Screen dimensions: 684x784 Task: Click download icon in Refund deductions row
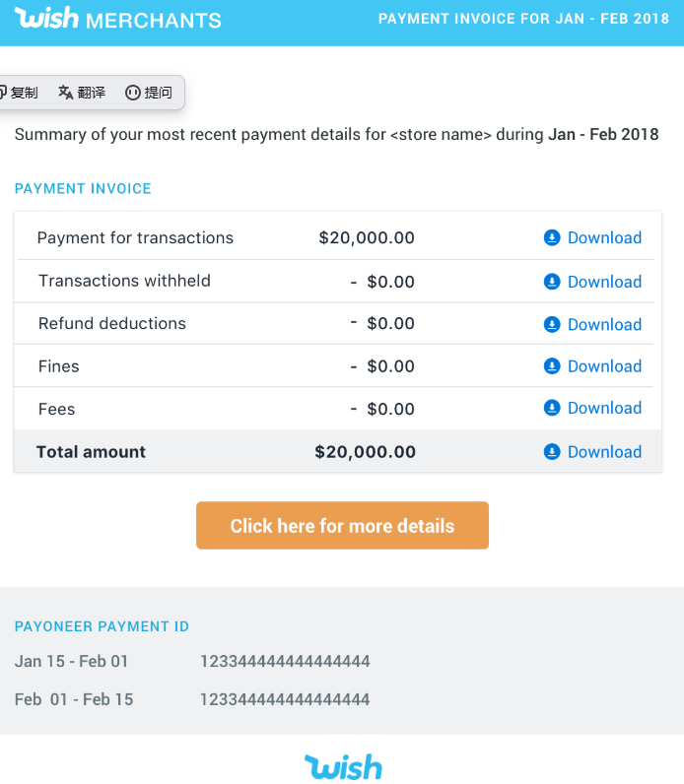(552, 324)
